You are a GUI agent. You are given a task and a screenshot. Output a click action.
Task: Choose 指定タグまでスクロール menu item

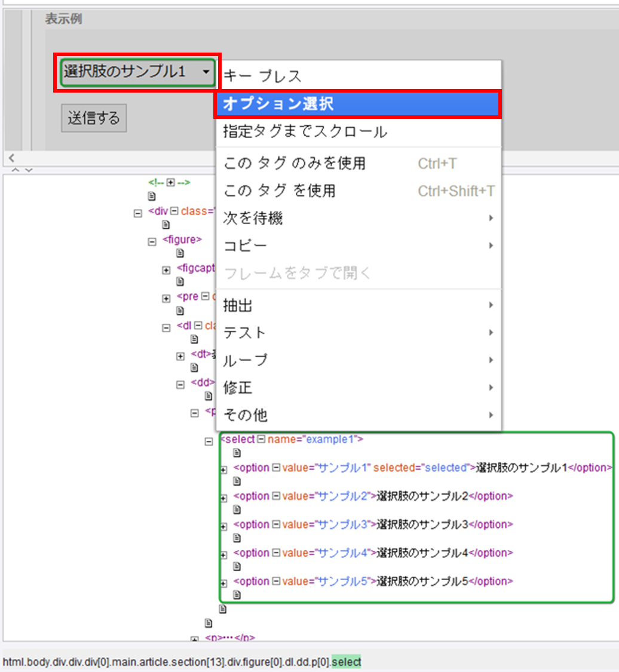[x=358, y=131]
